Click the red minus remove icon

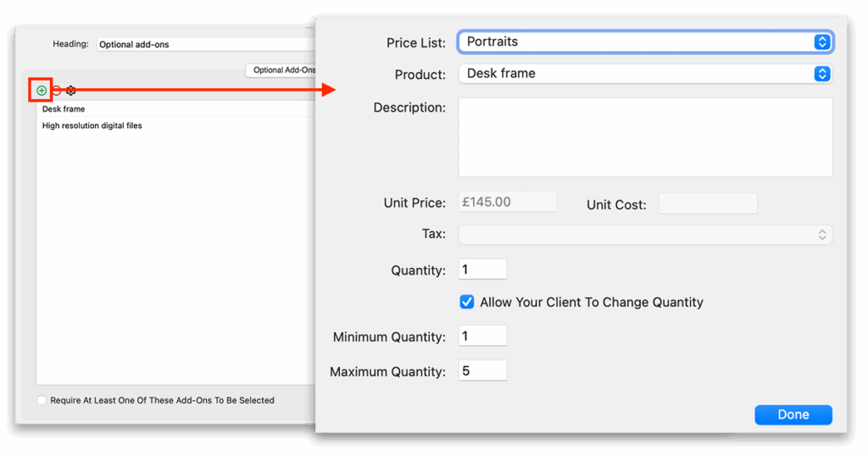click(57, 90)
